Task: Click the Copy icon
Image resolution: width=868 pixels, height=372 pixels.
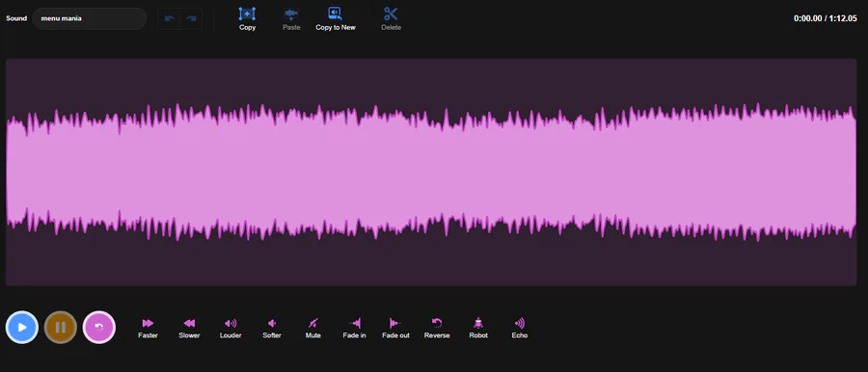Action: [x=247, y=13]
